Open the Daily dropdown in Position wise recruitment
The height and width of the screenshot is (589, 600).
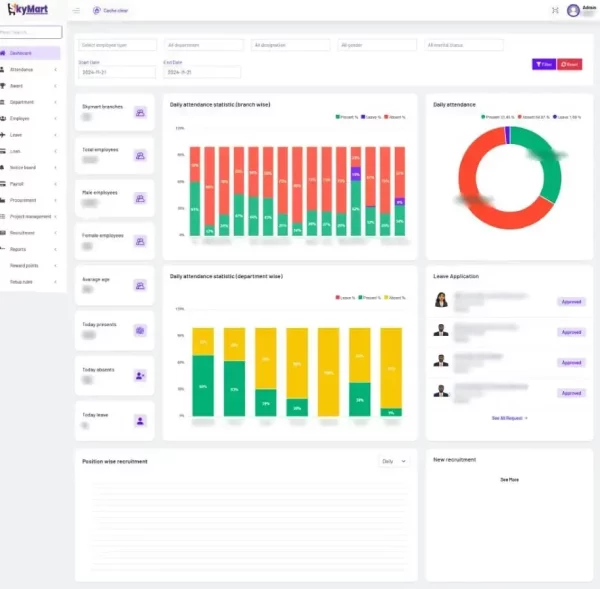pos(394,461)
